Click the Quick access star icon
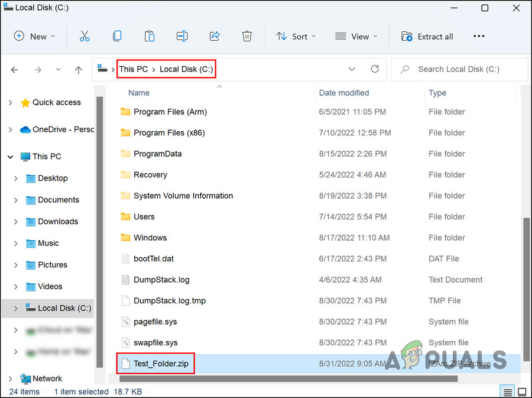This screenshot has height=398, width=532. [x=25, y=102]
